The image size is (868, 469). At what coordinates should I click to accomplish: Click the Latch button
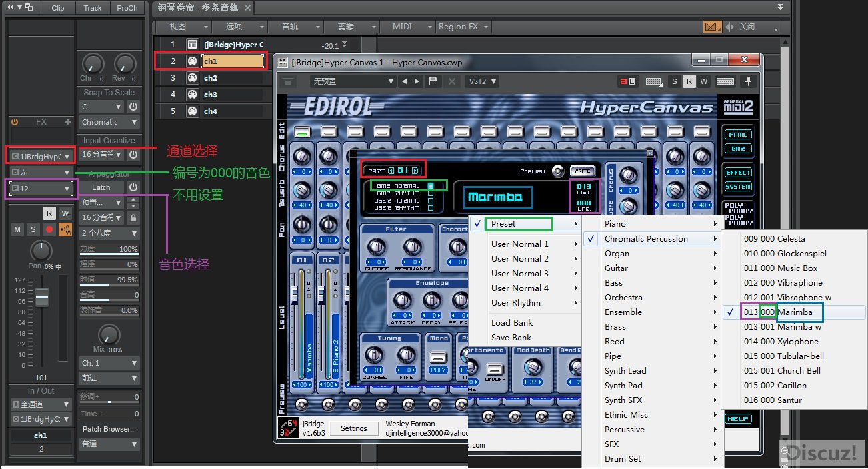click(101, 187)
